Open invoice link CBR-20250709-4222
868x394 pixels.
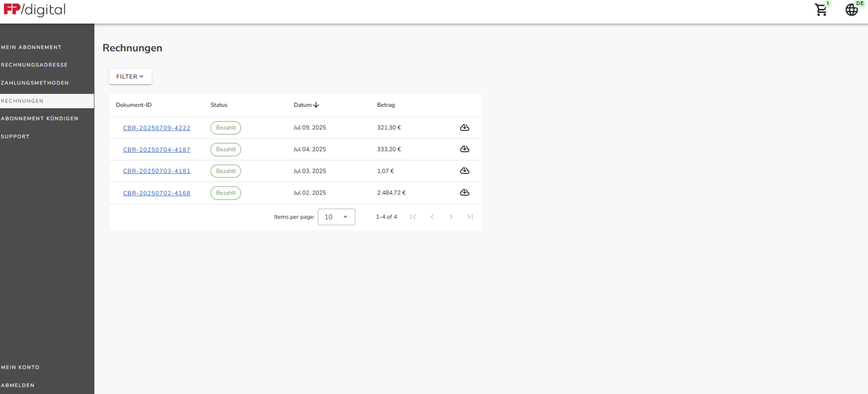[157, 128]
